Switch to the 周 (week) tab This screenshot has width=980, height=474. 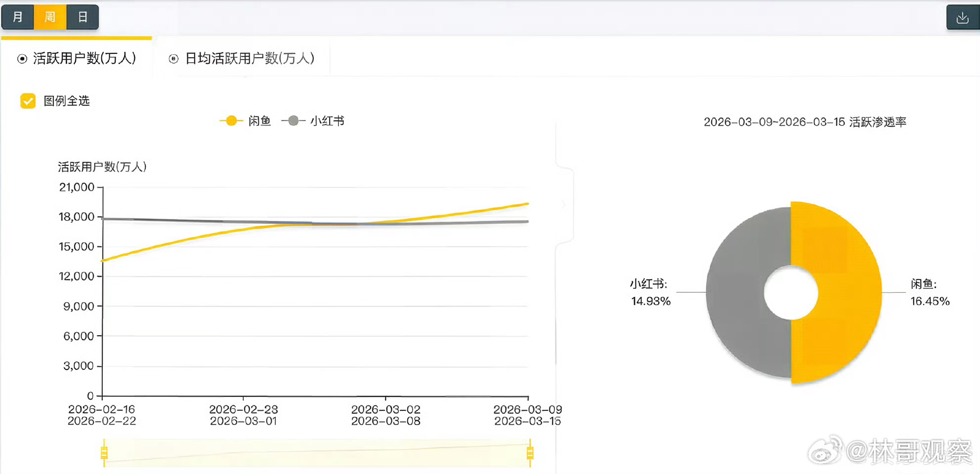click(50, 16)
